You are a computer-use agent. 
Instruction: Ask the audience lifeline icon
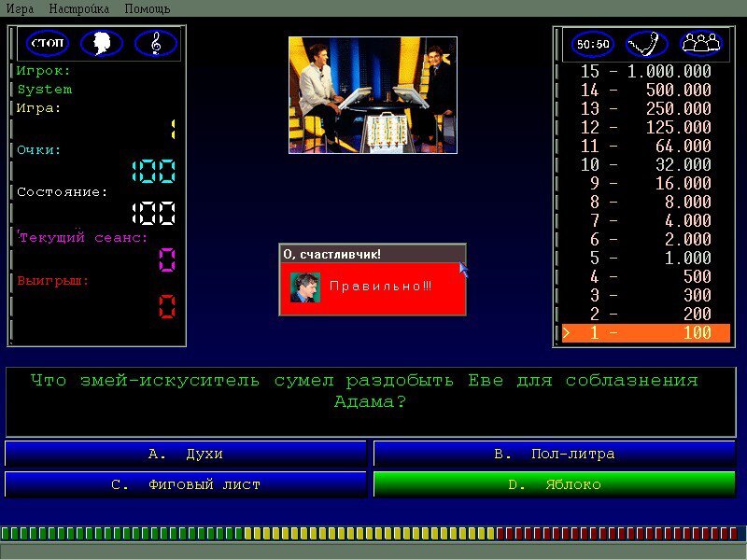pyautogui.click(x=700, y=43)
